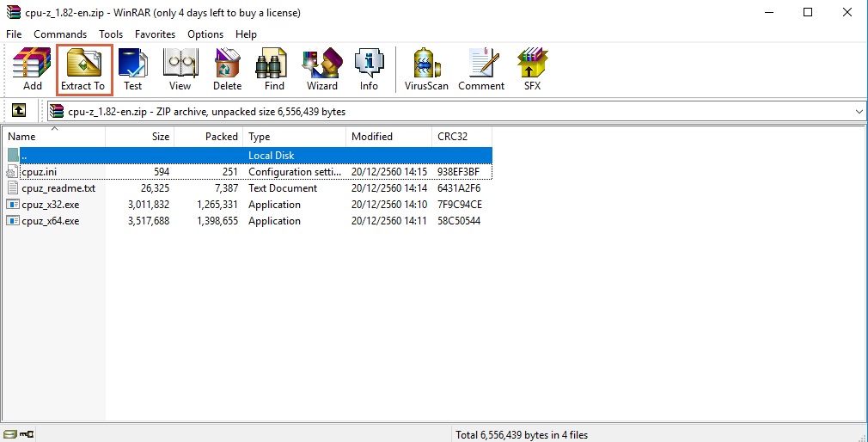Open the Tools menu

pos(111,34)
